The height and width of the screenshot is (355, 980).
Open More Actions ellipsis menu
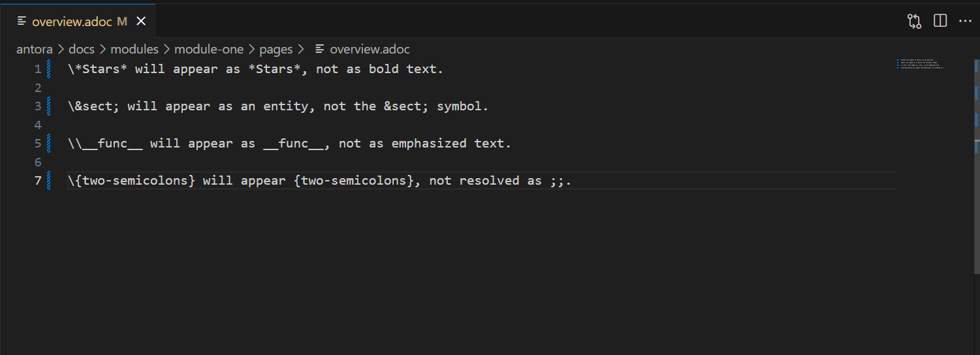965,22
